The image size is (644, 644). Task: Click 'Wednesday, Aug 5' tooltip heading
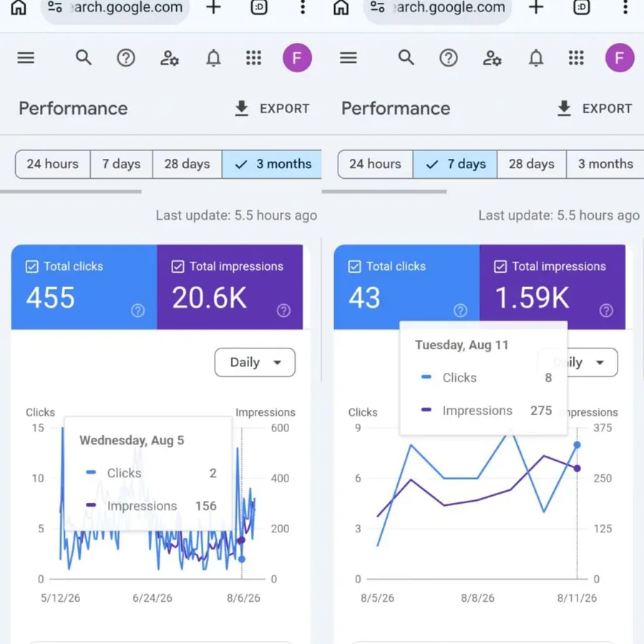coord(132,440)
